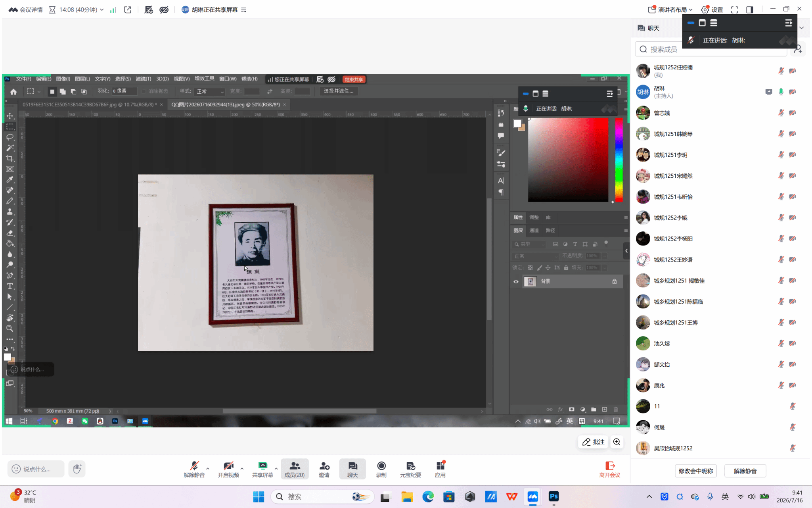Screen dimensions: 812x508
Task: Click the 说点什么 chat input at bottom-left
Action: pos(36,469)
